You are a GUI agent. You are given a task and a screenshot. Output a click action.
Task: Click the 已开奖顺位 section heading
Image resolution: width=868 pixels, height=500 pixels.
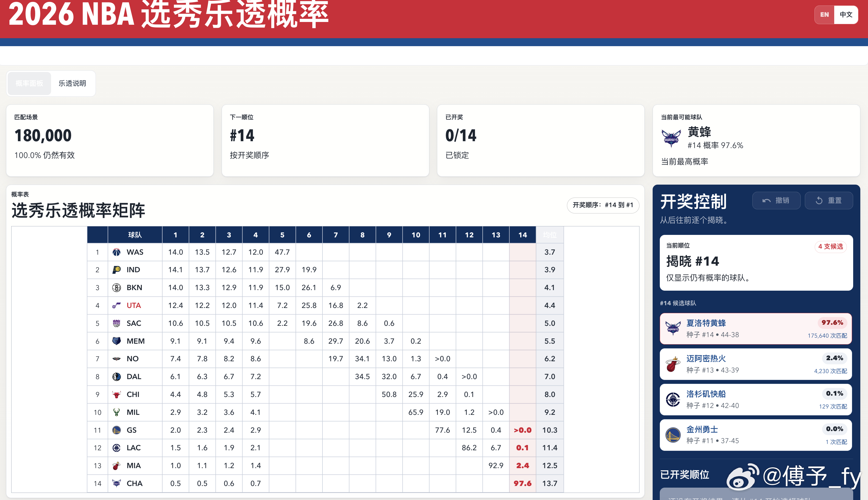pyautogui.click(x=685, y=475)
